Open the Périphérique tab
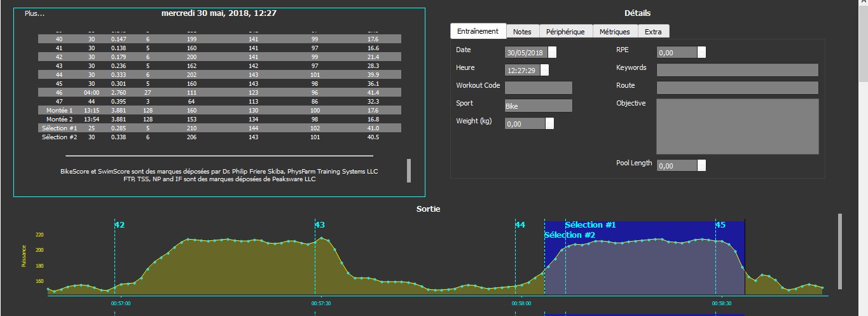 click(x=565, y=32)
